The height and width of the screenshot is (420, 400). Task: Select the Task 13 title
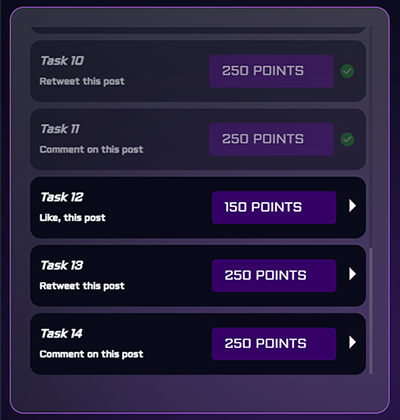62,265
